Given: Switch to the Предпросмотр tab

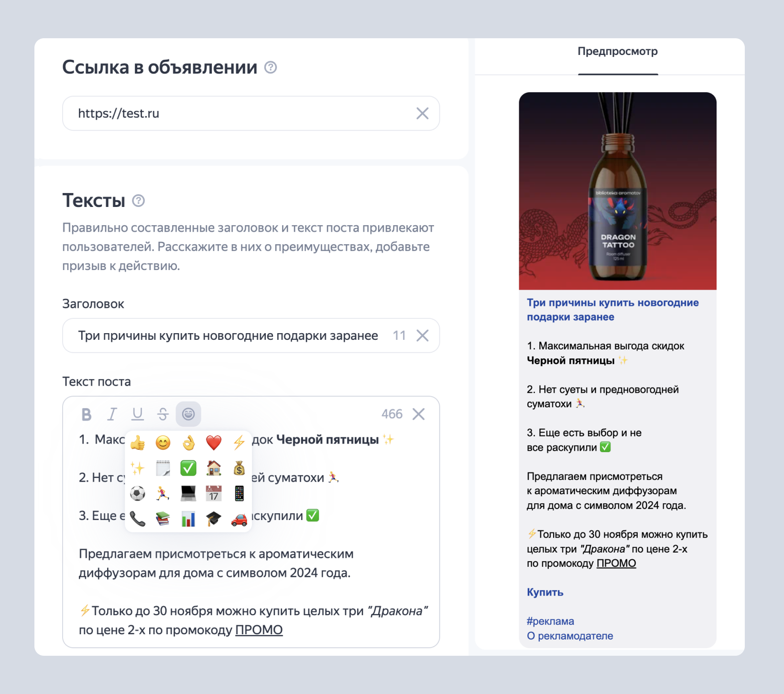Looking at the screenshot, I should pyautogui.click(x=618, y=52).
